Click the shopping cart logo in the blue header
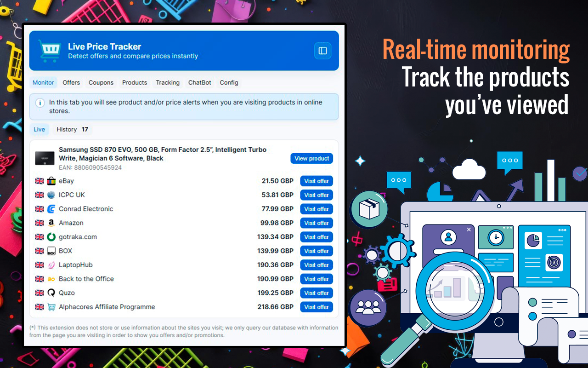Viewport: 588px width, 368px height. pos(50,51)
